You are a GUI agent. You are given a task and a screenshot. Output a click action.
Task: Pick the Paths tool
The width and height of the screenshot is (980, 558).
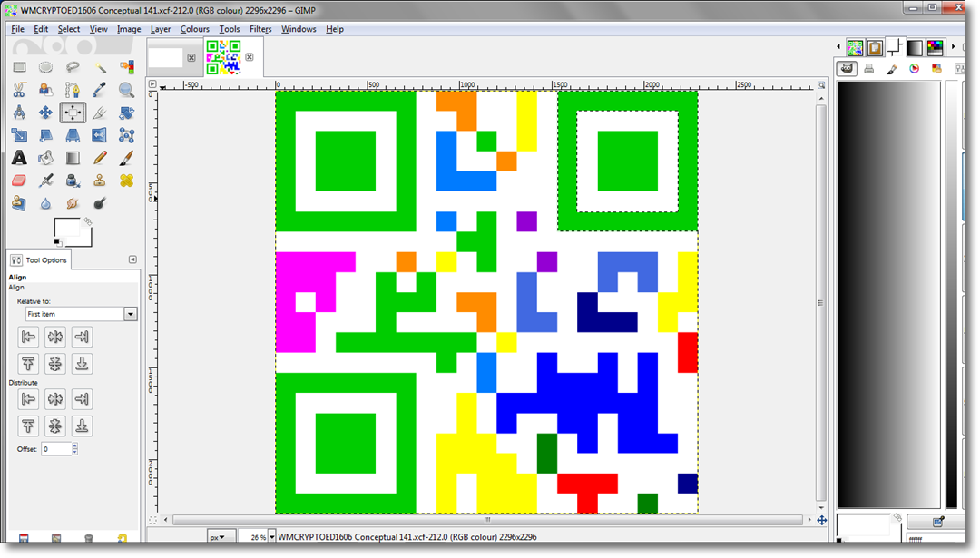point(73,90)
